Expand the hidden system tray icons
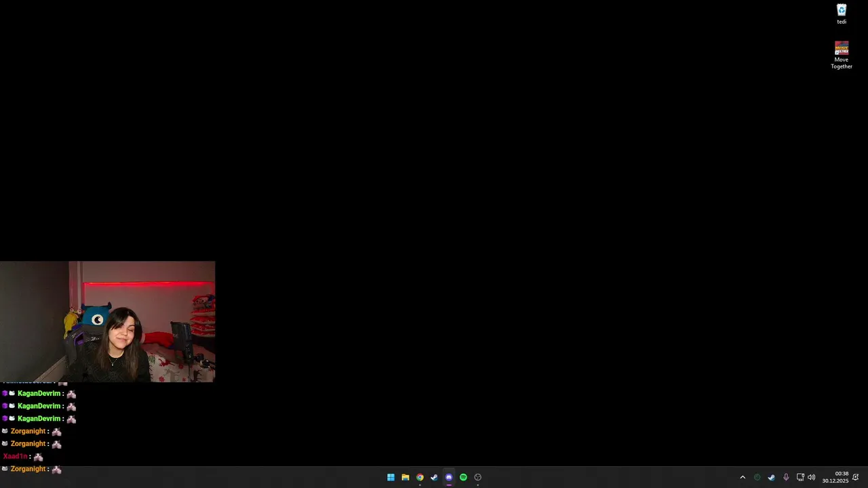 pos(743,477)
